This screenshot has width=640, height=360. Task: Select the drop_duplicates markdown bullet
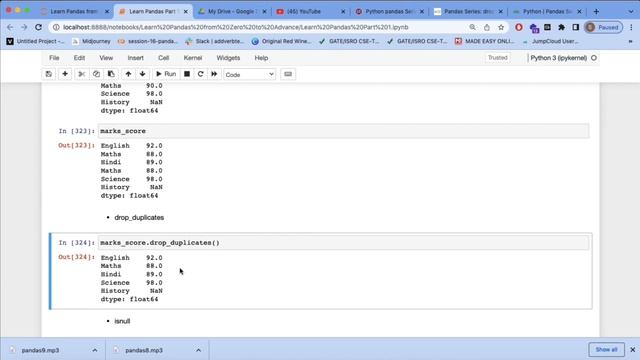point(139,218)
